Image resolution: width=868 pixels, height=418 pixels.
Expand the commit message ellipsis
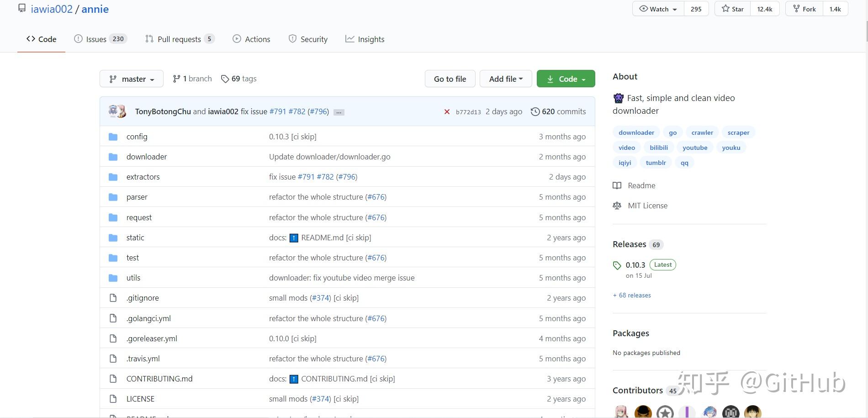tap(339, 112)
